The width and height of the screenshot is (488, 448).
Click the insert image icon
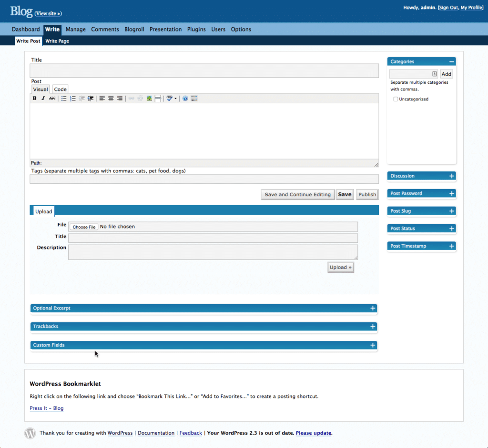[149, 98]
